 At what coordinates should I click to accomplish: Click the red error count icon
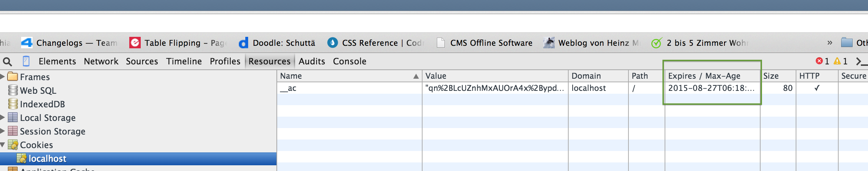pos(819,61)
